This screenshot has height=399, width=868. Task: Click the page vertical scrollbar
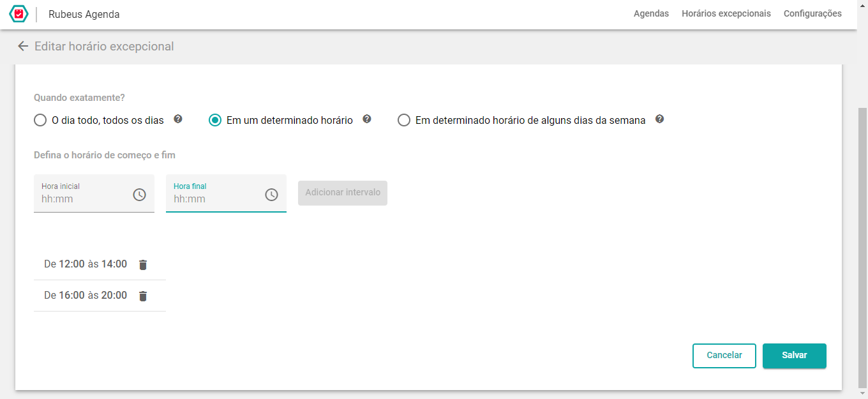point(862,247)
